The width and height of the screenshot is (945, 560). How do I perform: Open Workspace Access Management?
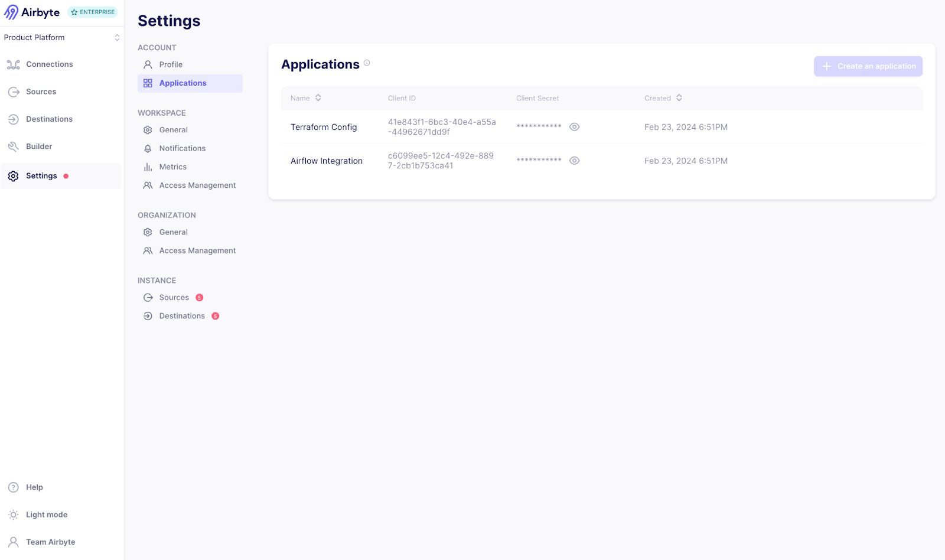(197, 185)
